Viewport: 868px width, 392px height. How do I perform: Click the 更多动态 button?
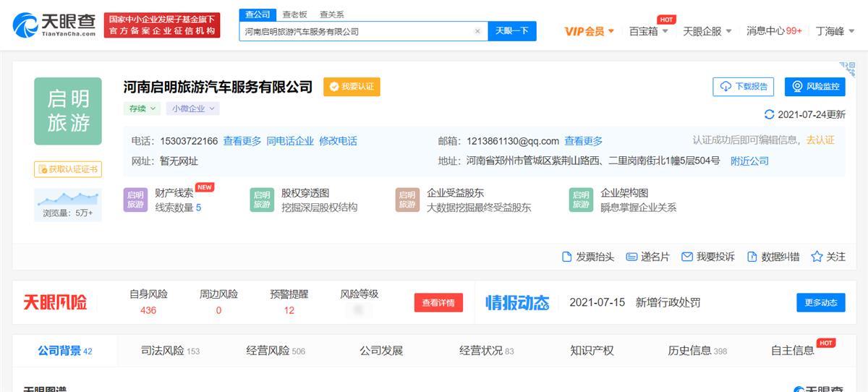821,303
